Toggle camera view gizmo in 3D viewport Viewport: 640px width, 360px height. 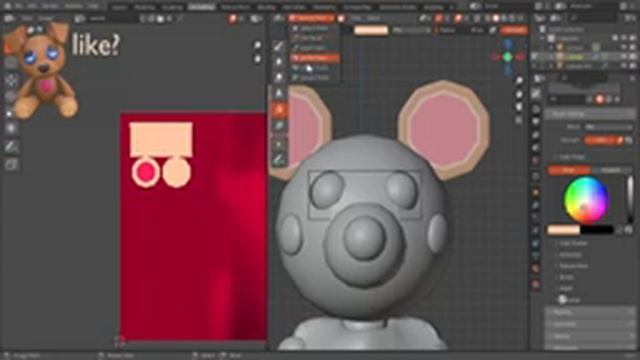pyautogui.click(x=519, y=107)
